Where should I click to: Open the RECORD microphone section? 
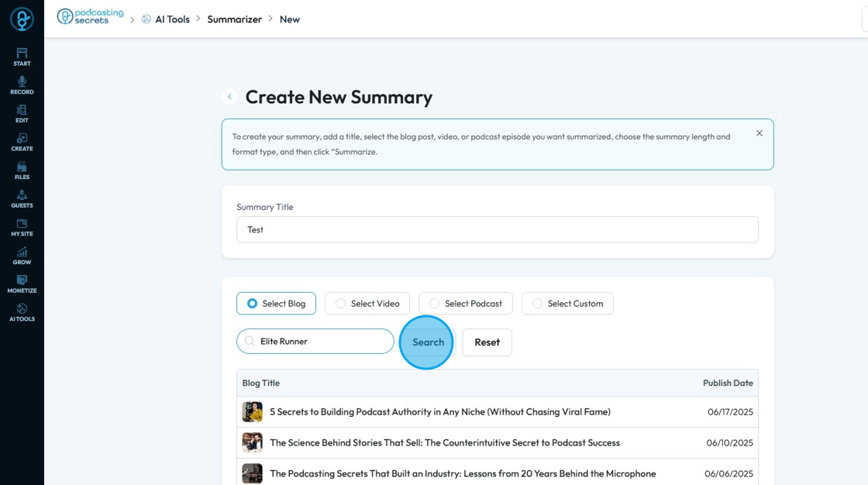pos(22,85)
